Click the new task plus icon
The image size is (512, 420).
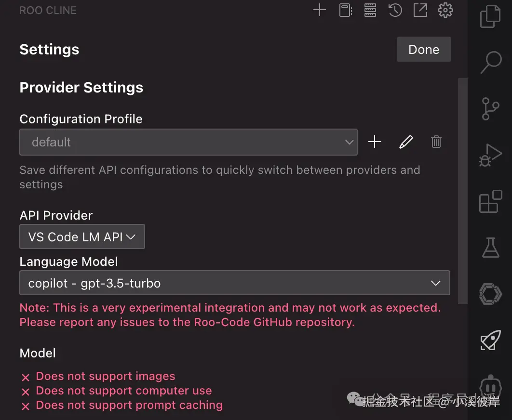tap(319, 10)
